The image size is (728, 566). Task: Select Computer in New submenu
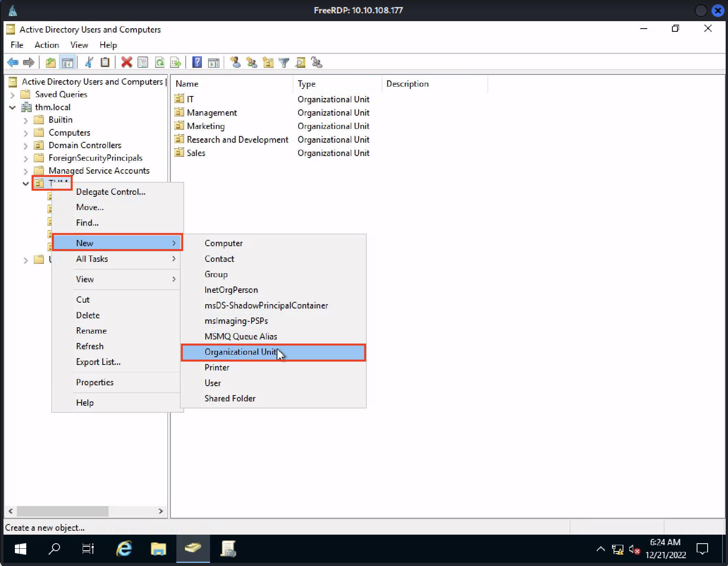(273, 243)
